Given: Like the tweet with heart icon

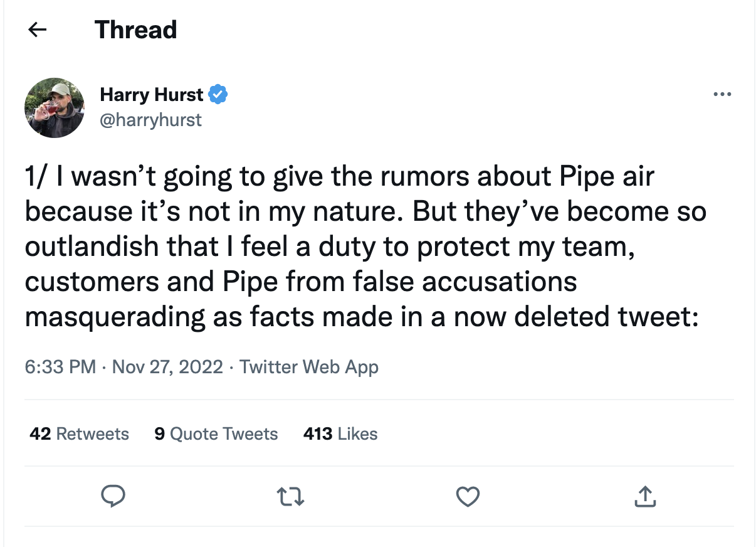Looking at the screenshot, I should tap(468, 496).
